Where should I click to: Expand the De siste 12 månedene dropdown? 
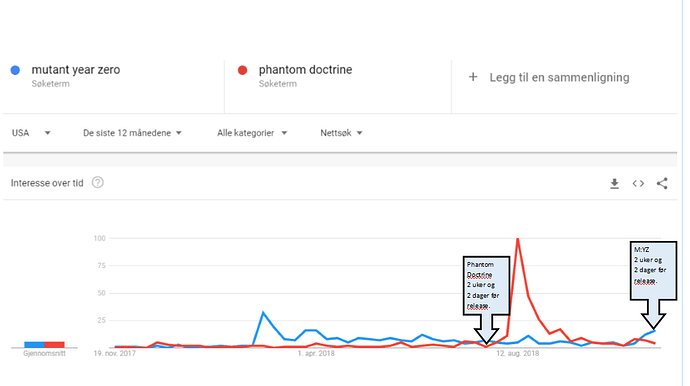[132, 133]
